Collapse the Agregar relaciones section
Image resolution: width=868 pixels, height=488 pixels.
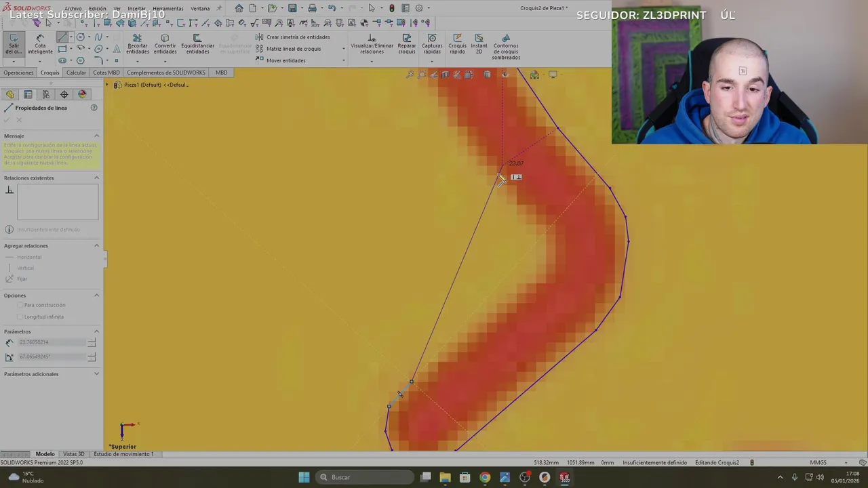pos(96,245)
